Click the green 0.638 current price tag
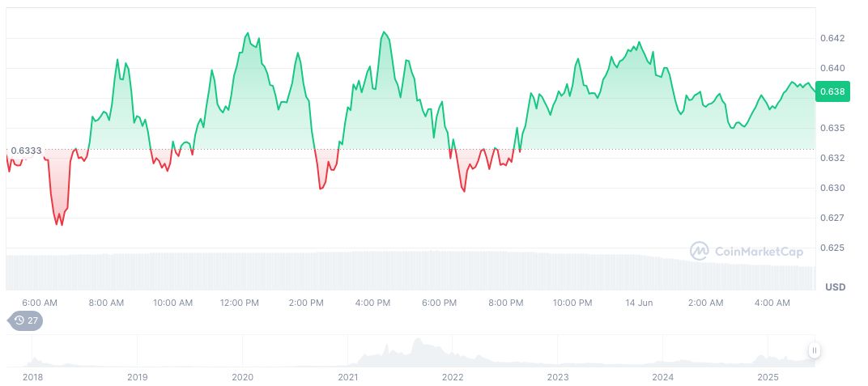Viewport: 868px width, 386px height. (832, 91)
